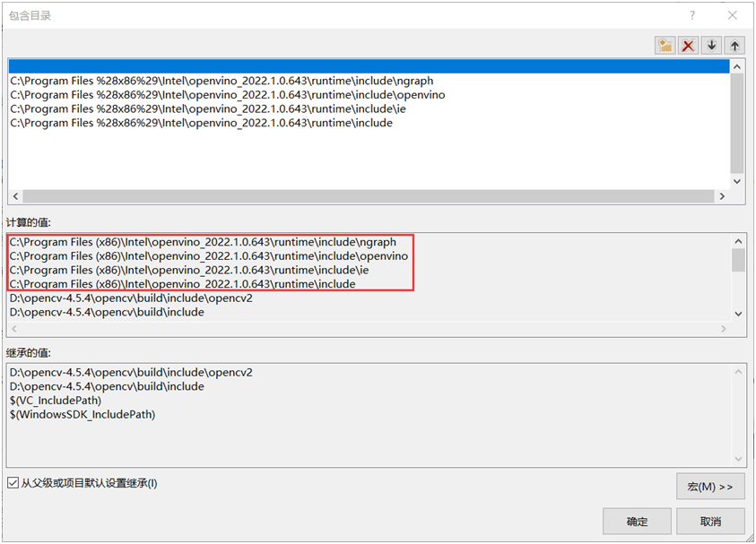This screenshot has height=544, width=756.
Task: Click computed values scroll up arrow
Action: [x=738, y=241]
